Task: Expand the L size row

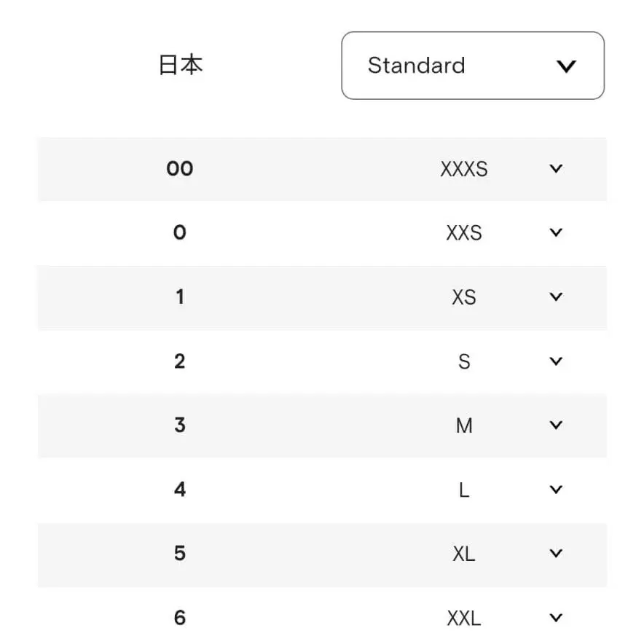Action: (556, 489)
